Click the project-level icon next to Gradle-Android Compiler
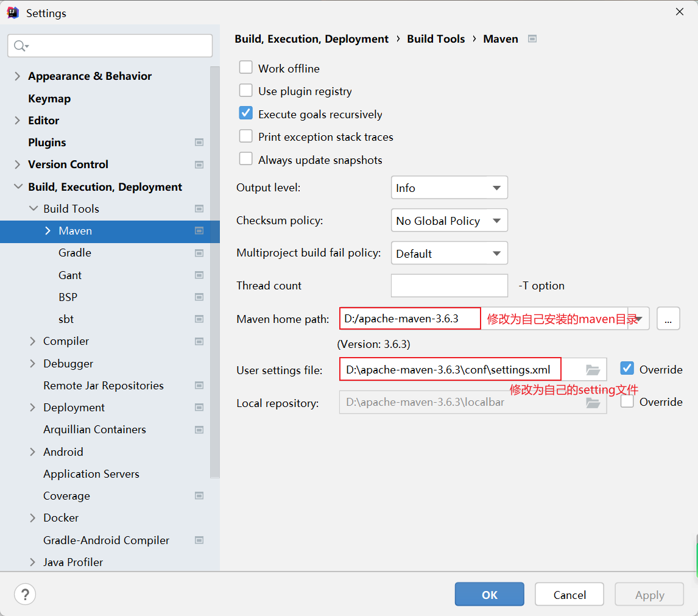Screen dimensions: 698x616 [x=199, y=540]
